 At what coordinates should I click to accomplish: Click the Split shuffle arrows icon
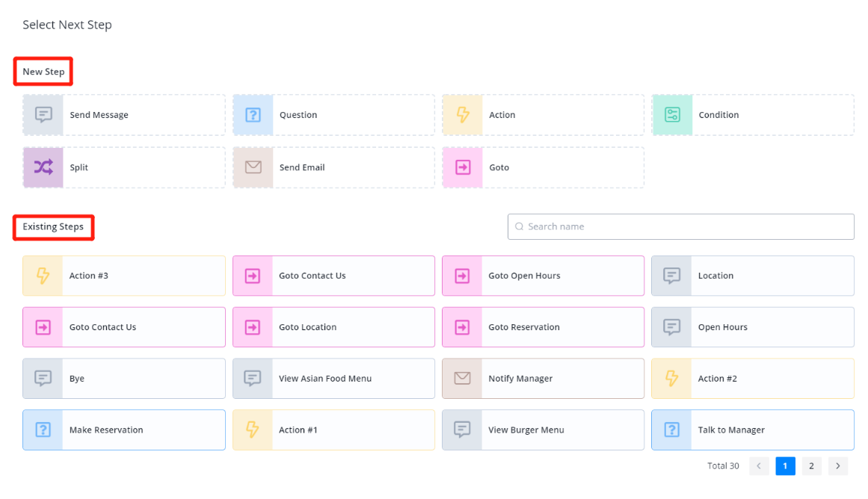[x=43, y=167]
